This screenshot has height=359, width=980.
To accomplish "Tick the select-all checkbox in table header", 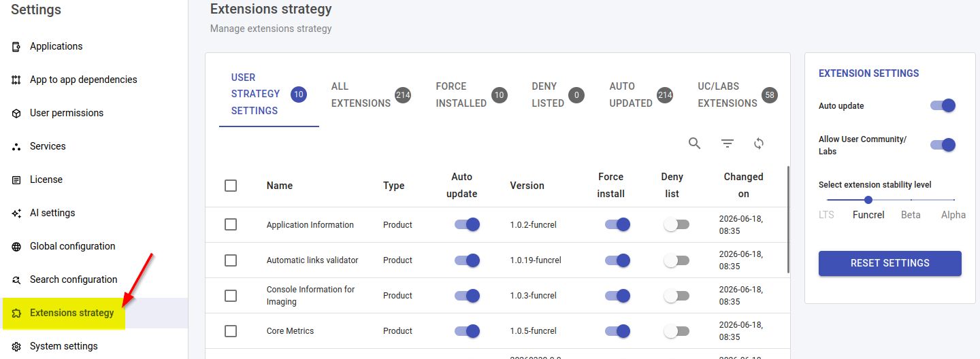I will coord(231,185).
